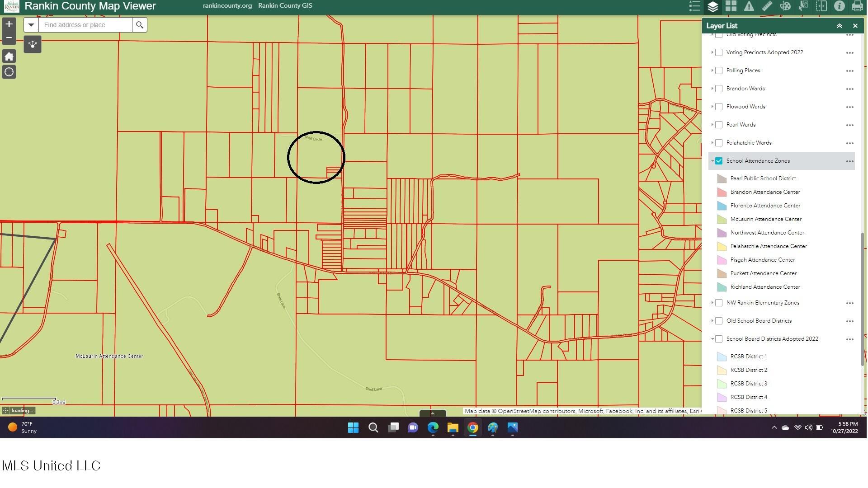Open options for Old School Board Districts
Screen dimensions: 868x488
click(850, 321)
